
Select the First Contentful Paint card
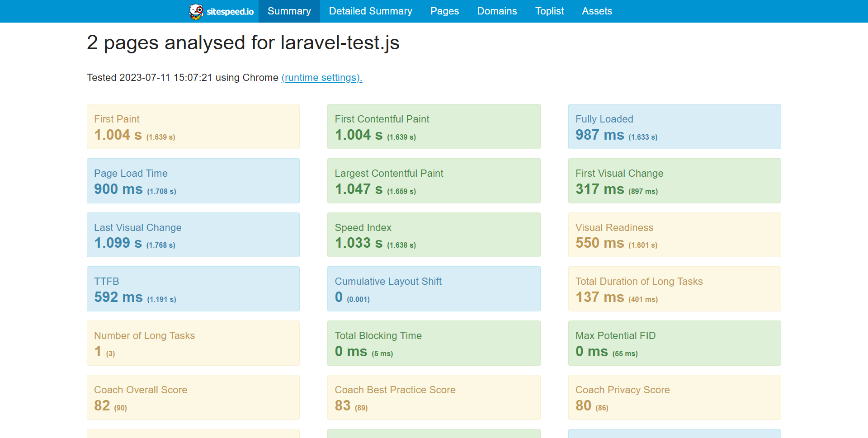(x=434, y=127)
